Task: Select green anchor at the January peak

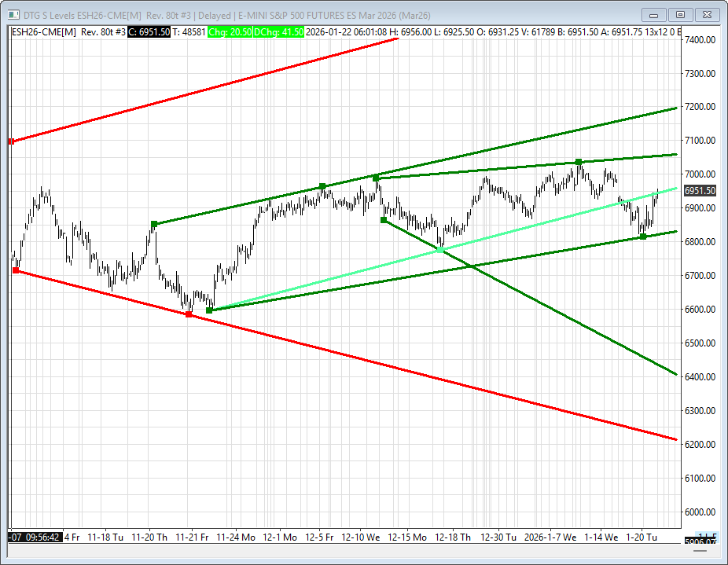Action: tap(579, 162)
